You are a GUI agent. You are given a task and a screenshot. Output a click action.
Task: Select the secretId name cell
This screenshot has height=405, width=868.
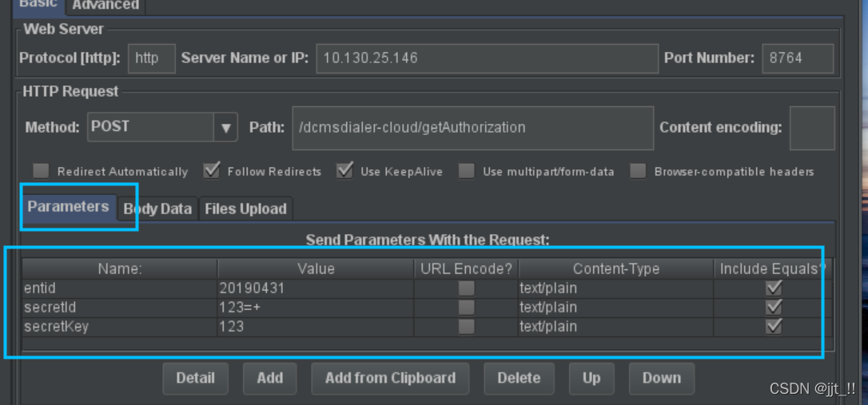click(x=120, y=307)
